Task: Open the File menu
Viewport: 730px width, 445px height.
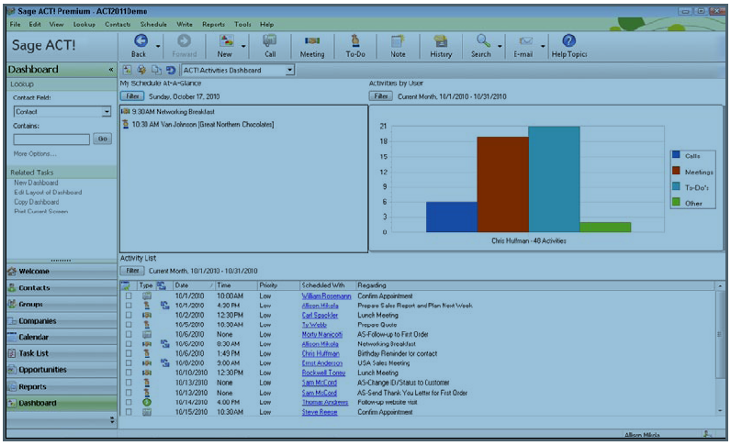Action: click(15, 24)
